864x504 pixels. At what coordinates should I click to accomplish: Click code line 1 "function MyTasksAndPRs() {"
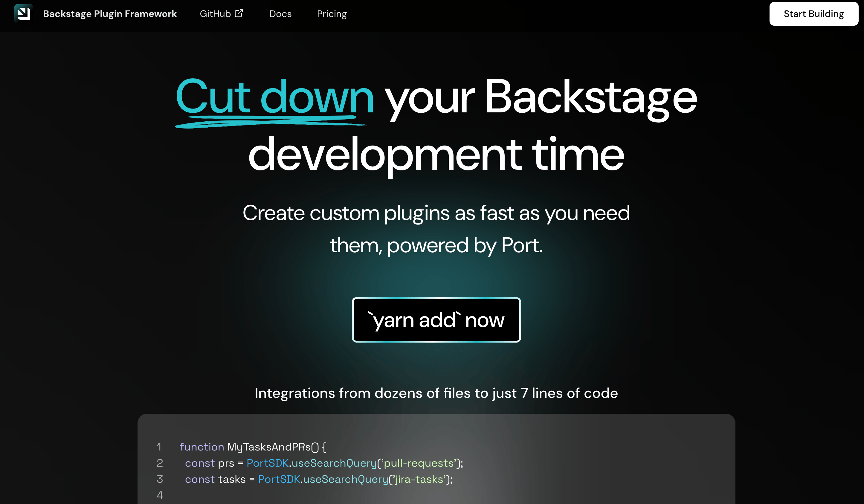point(253,447)
